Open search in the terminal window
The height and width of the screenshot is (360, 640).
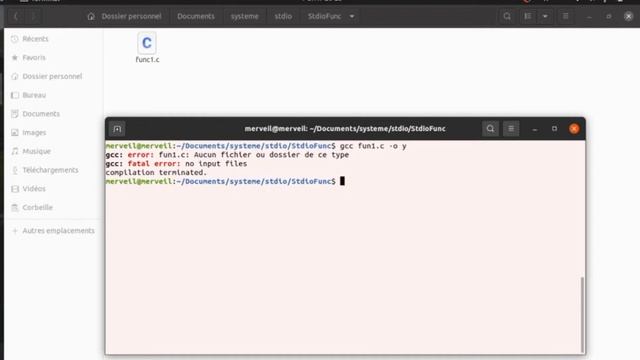[x=490, y=129]
